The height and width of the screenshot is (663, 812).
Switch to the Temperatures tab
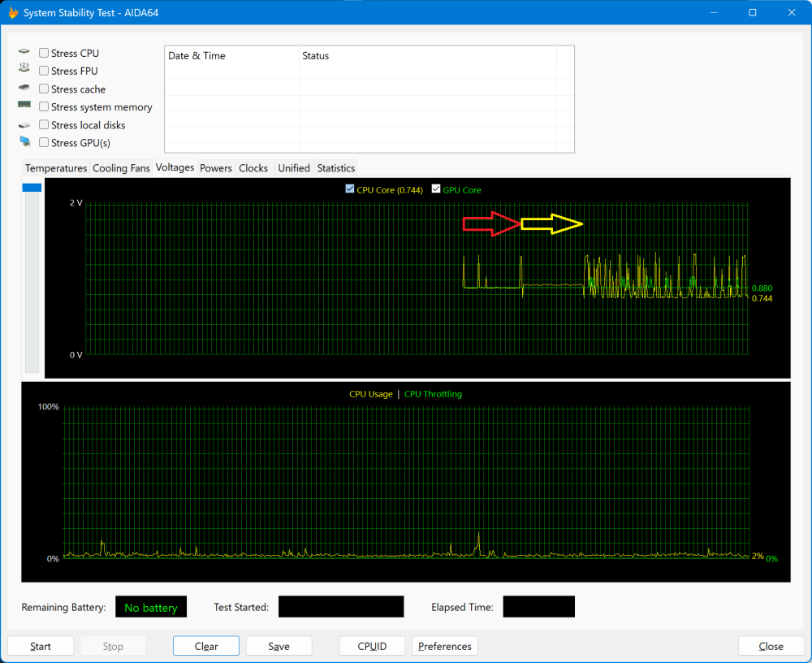coord(56,168)
